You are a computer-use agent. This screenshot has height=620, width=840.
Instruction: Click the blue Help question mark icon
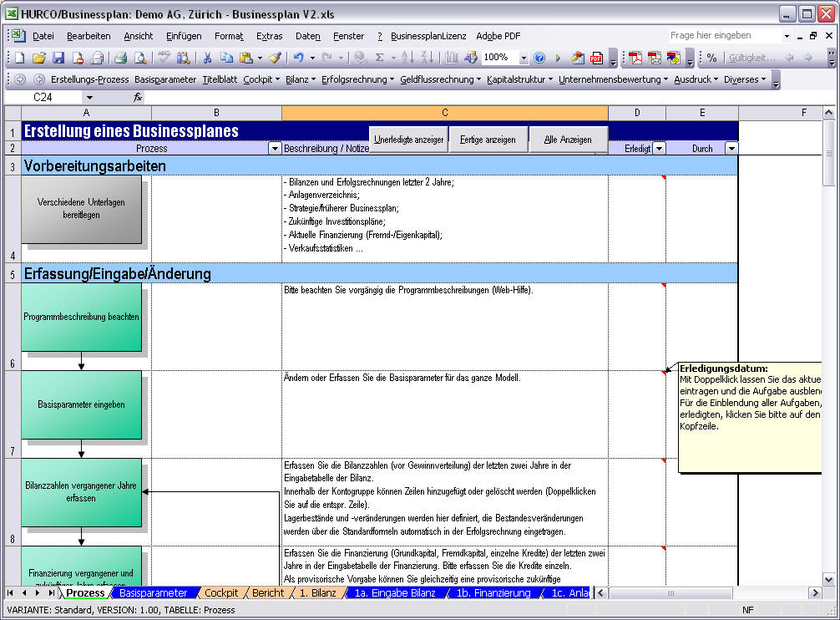pos(539,58)
